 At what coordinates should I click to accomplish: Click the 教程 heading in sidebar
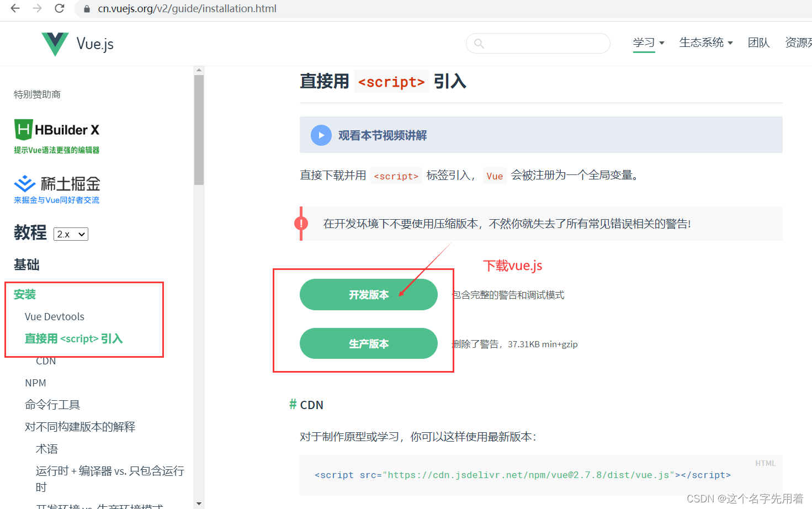[x=30, y=232]
